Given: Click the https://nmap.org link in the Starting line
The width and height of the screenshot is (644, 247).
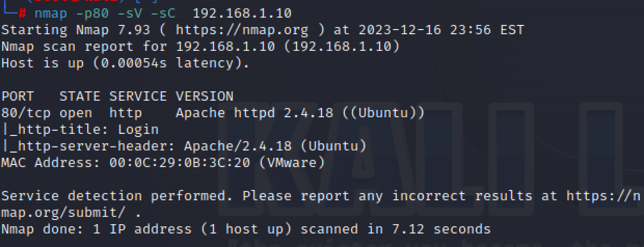Looking at the screenshot, I should [x=242, y=30].
